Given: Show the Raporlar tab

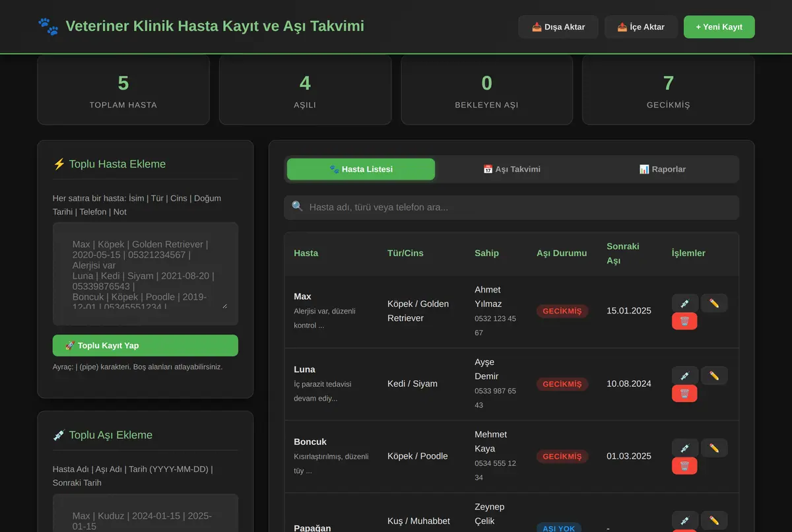Looking at the screenshot, I should click(663, 169).
